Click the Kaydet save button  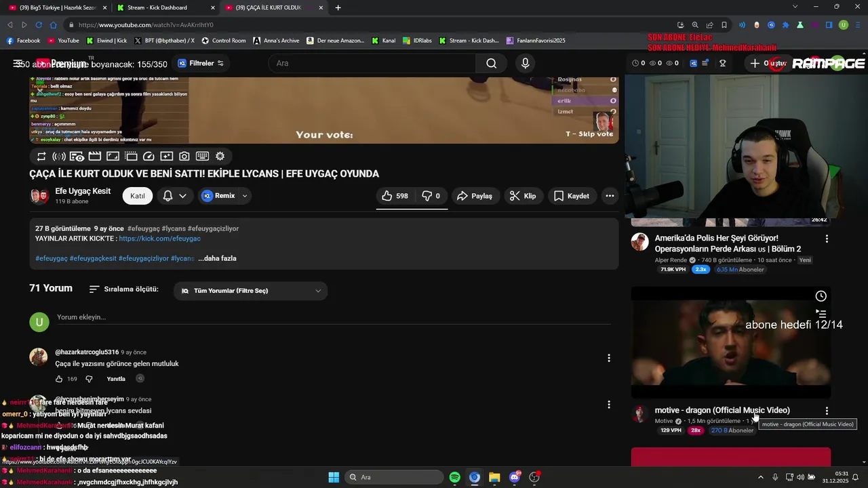(571, 196)
